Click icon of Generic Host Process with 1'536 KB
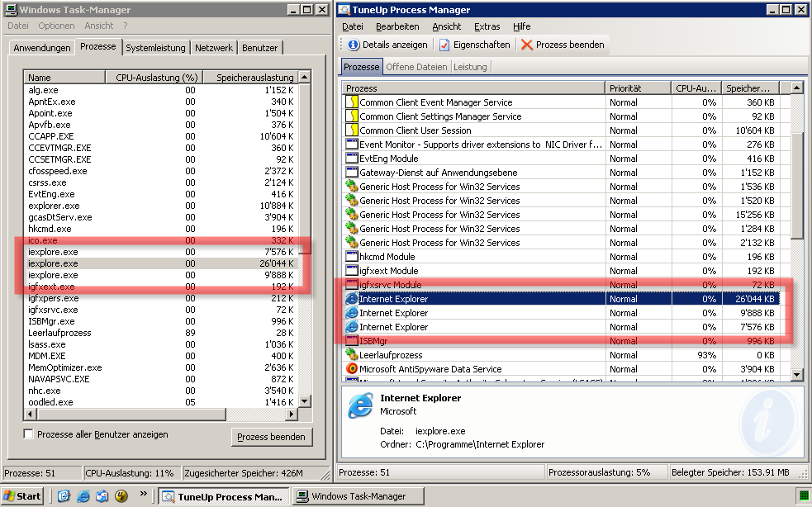This screenshot has width=812, height=507. coord(352,186)
